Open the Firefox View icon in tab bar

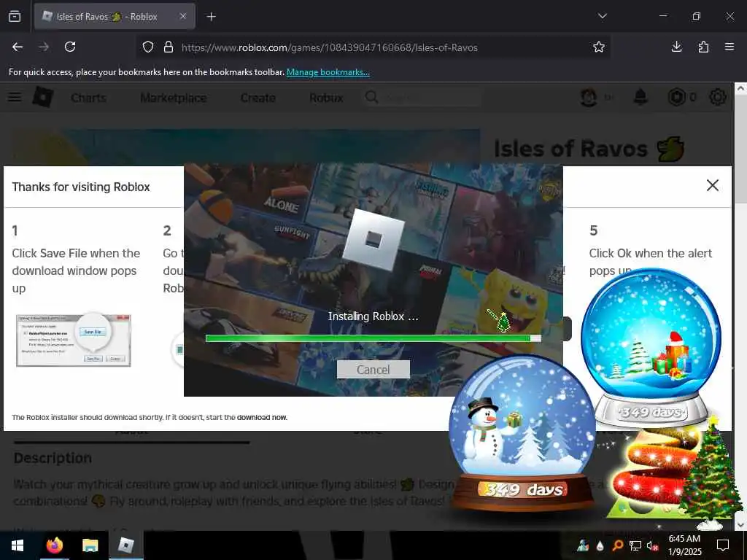pyautogui.click(x=15, y=16)
